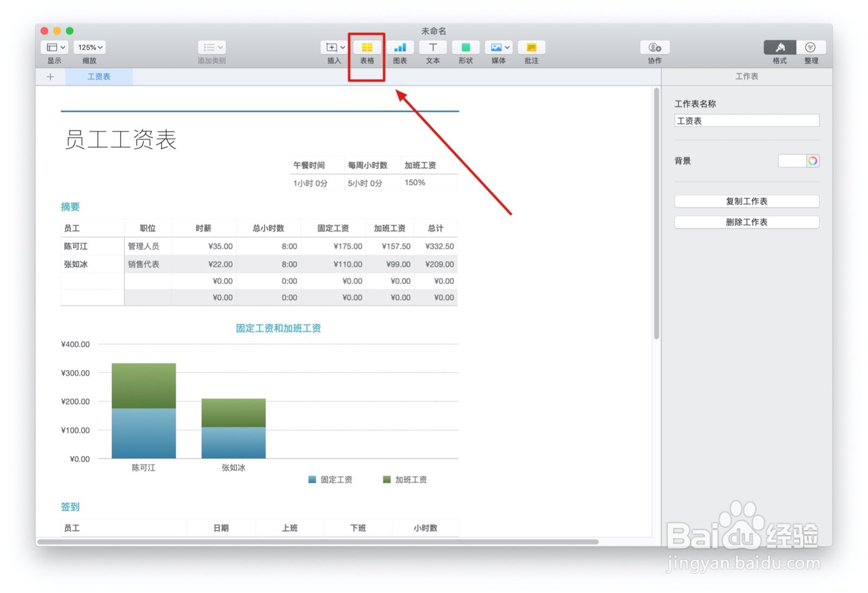This screenshot has height=593, width=868.
Task: Add a new sheet with plus button
Action: click(50, 76)
